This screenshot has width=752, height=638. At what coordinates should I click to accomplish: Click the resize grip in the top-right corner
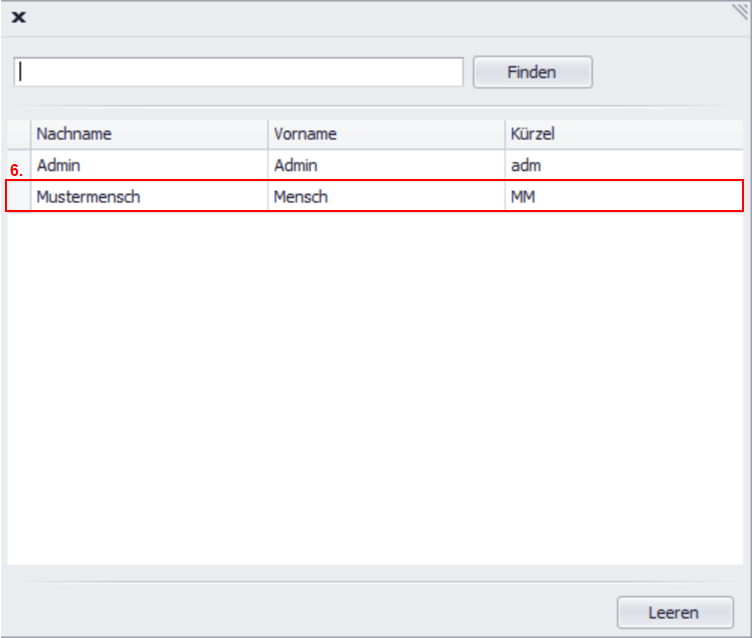click(x=741, y=10)
